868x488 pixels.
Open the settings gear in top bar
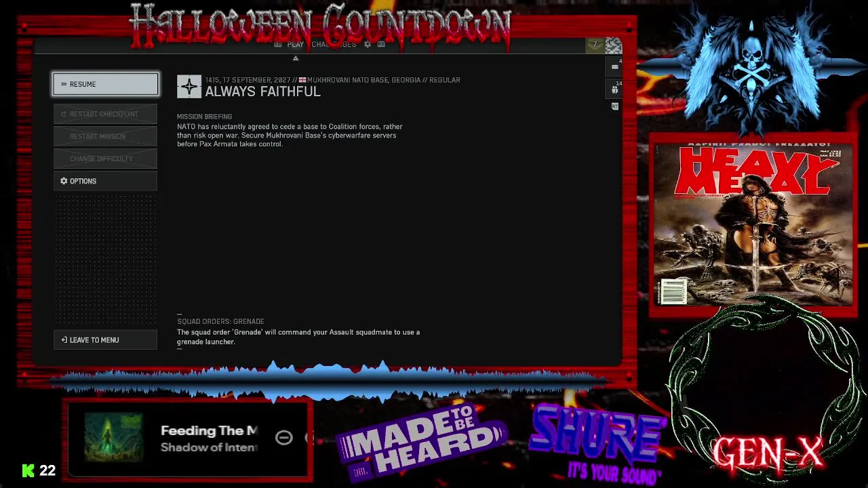[x=368, y=45]
